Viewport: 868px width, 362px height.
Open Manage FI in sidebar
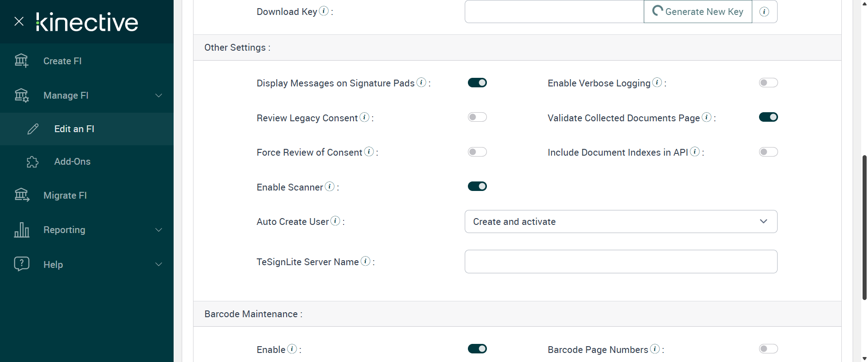(87, 95)
